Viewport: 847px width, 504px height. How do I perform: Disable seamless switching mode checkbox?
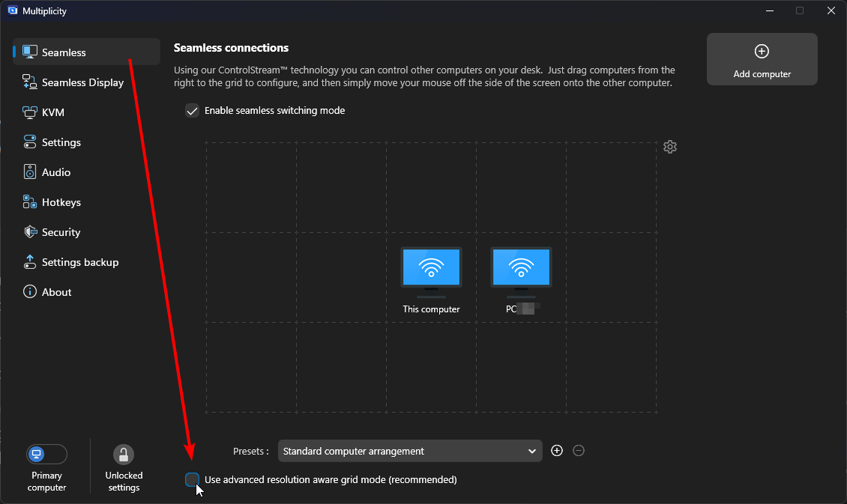pyautogui.click(x=193, y=111)
